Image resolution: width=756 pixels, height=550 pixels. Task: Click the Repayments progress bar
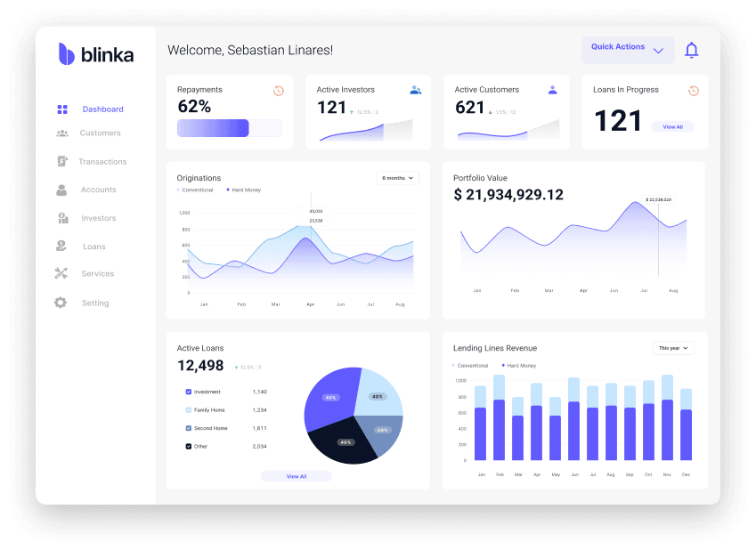[x=229, y=128]
